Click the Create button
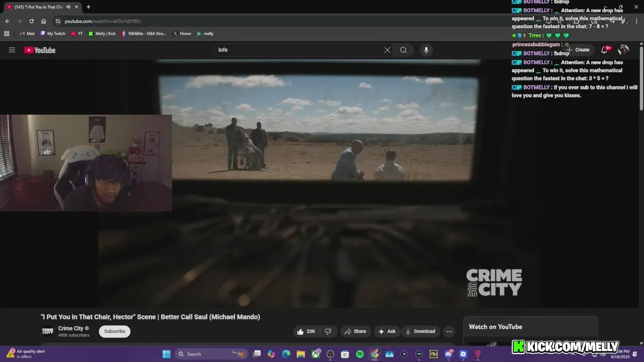Screen dimensions: 644x362 pos(579,50)
